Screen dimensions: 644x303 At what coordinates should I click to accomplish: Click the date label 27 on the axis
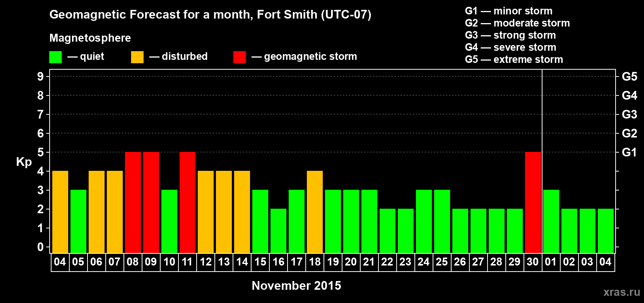[478, 262]
